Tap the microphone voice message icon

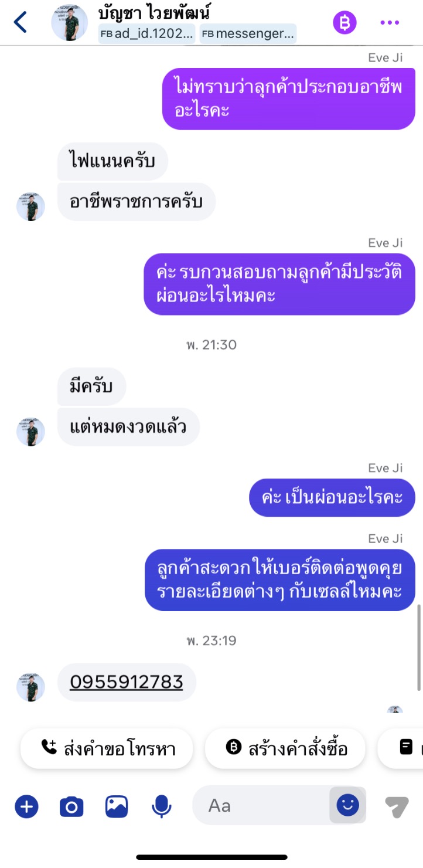tap(161, 807)
